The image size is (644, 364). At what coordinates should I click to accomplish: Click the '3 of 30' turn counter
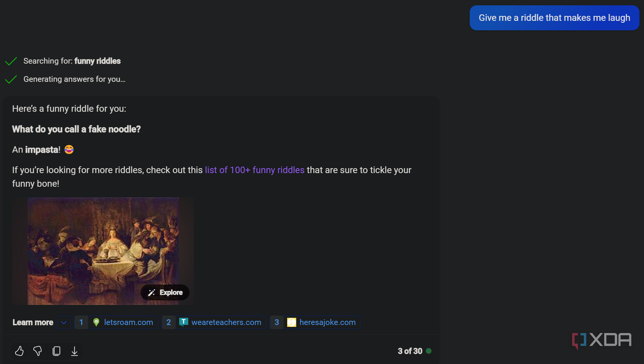click(x=410, y=351)
